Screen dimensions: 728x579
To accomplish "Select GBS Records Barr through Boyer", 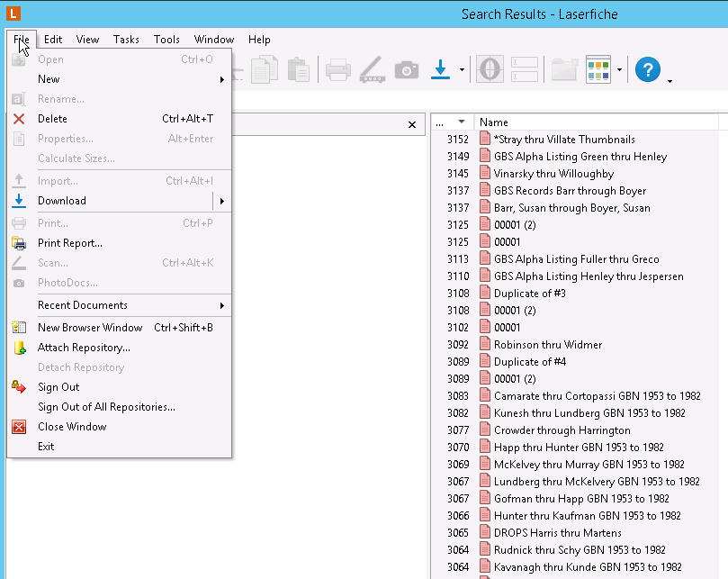I will pyautogui.click(x=570, y=191).
